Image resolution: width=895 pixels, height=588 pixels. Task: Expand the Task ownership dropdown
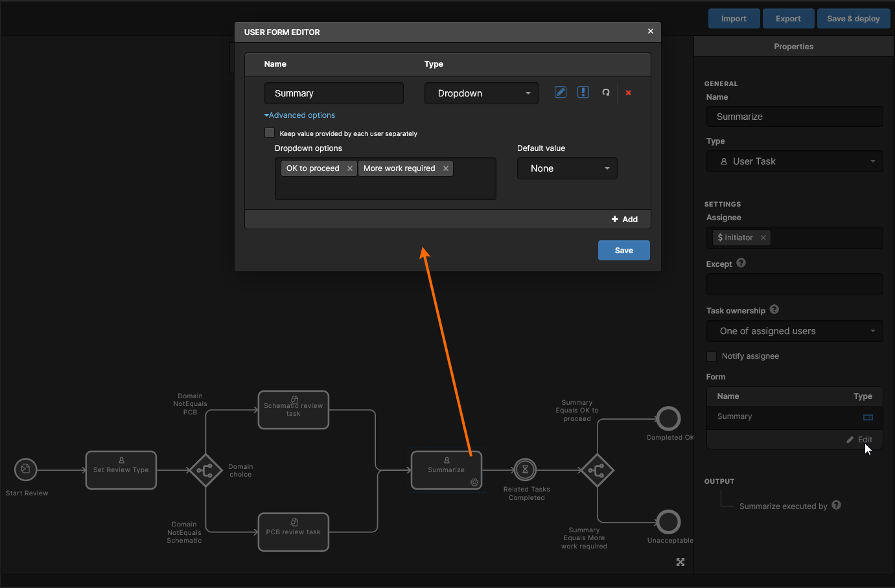pos(795,331)
